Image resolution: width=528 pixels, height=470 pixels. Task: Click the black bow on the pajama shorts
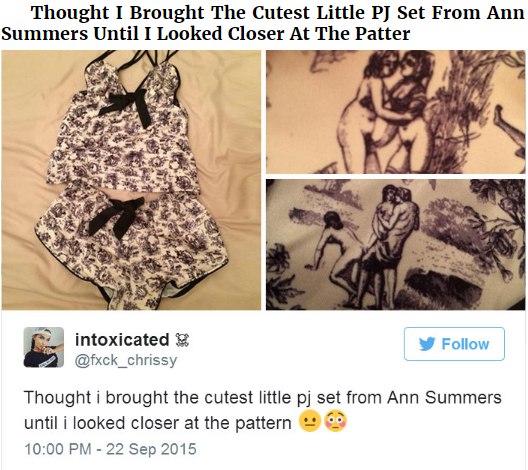(x=116, y=216)
